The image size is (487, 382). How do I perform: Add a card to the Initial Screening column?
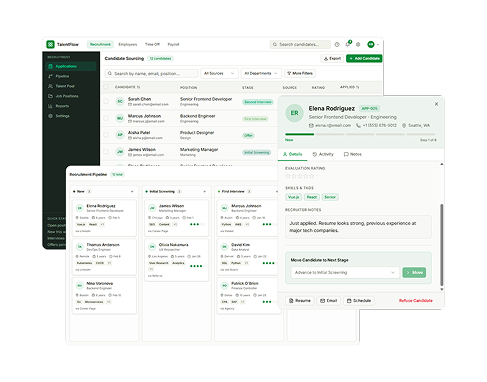(x=205, y=192)
